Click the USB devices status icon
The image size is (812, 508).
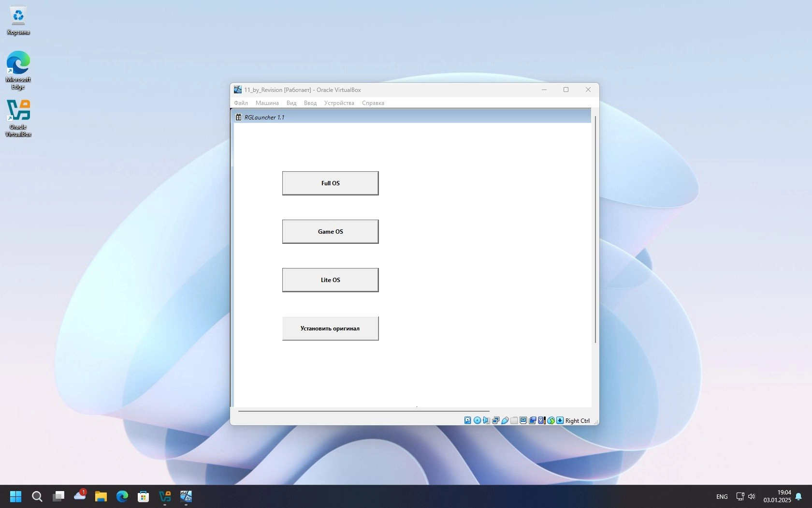[505, 420]
